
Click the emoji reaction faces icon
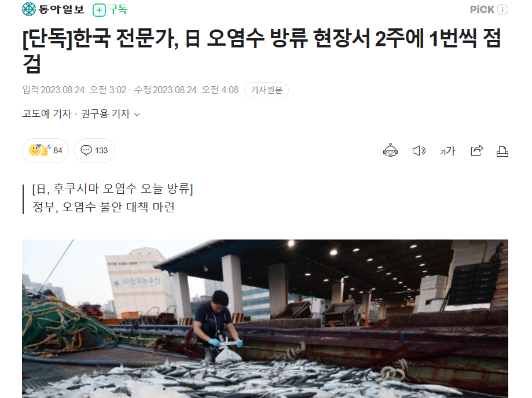(40, 150)
